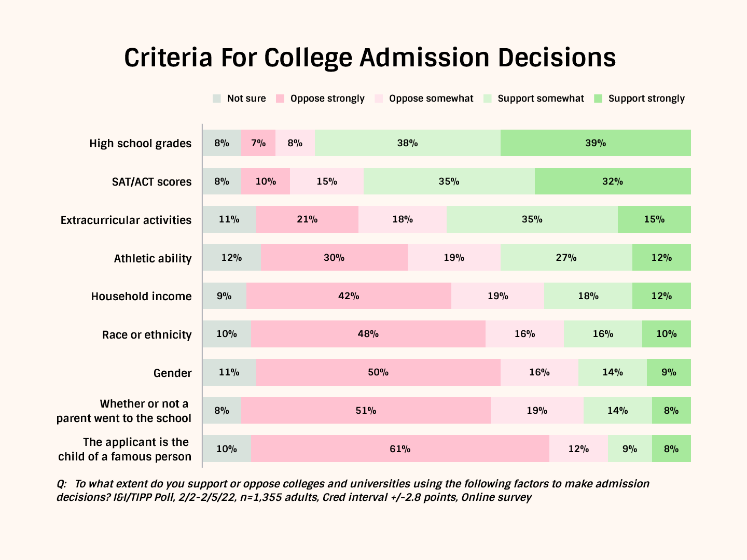Select the "Household income" row label
Viewport: 747px width, 560px height.
tap(141, 297)
